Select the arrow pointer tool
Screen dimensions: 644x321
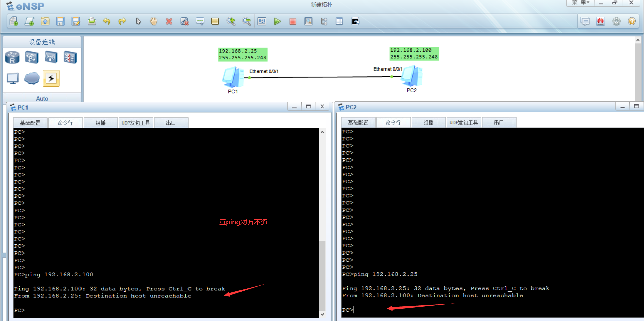(138, 21)
